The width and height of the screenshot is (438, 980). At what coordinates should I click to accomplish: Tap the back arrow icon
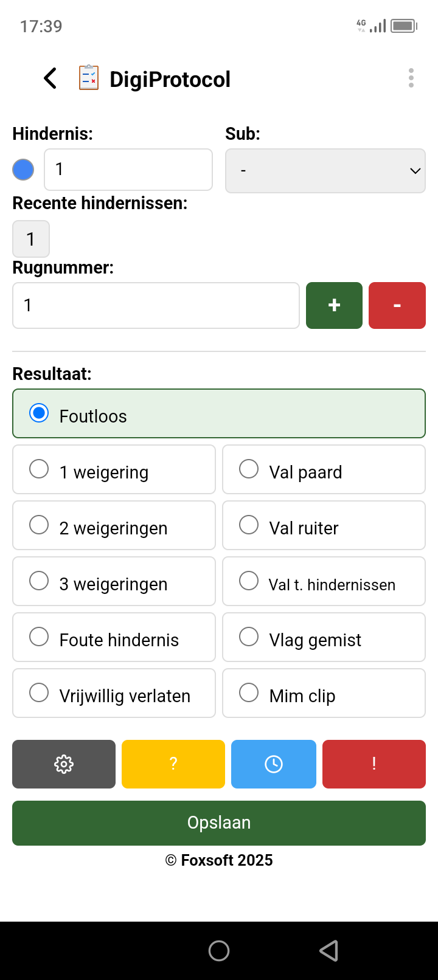(50, 78)
